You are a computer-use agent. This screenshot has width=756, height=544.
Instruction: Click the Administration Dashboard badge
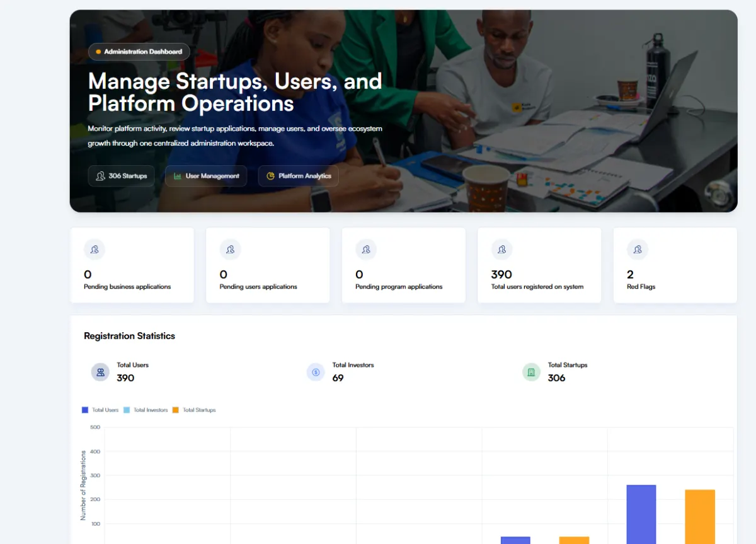pos(139,52)
